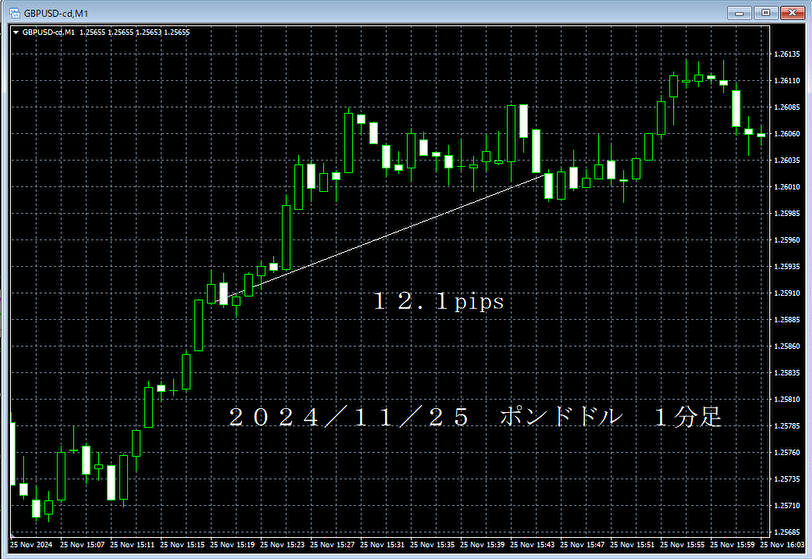
Task: Click the 1.26135 price on the scale
Action: [787, 55]
